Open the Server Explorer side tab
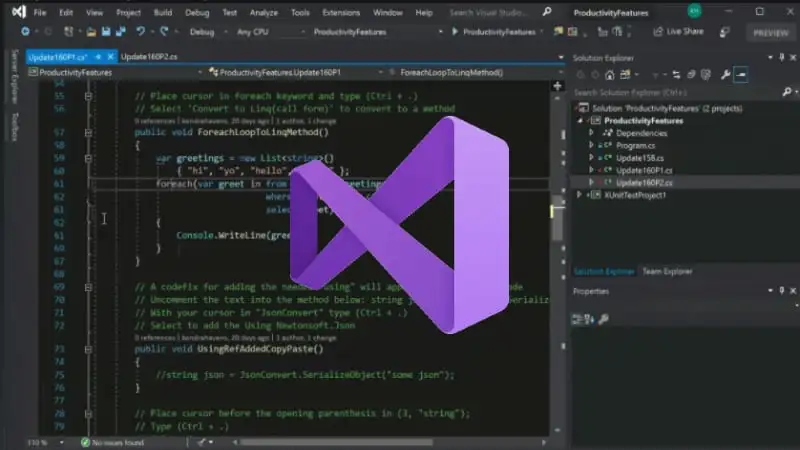Image resolution: width=800 pixels, height=450 pixels. pos(15,76)
